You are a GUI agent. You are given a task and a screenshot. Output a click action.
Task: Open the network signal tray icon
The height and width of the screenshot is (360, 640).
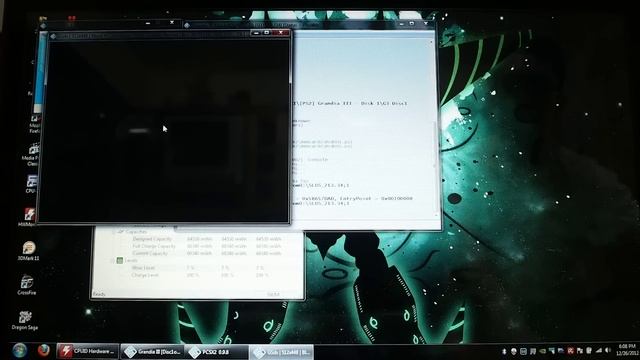(599, 351)
